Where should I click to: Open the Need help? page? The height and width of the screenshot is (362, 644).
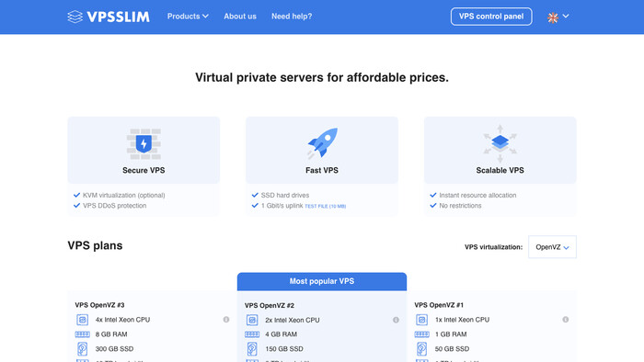[292, 17]
